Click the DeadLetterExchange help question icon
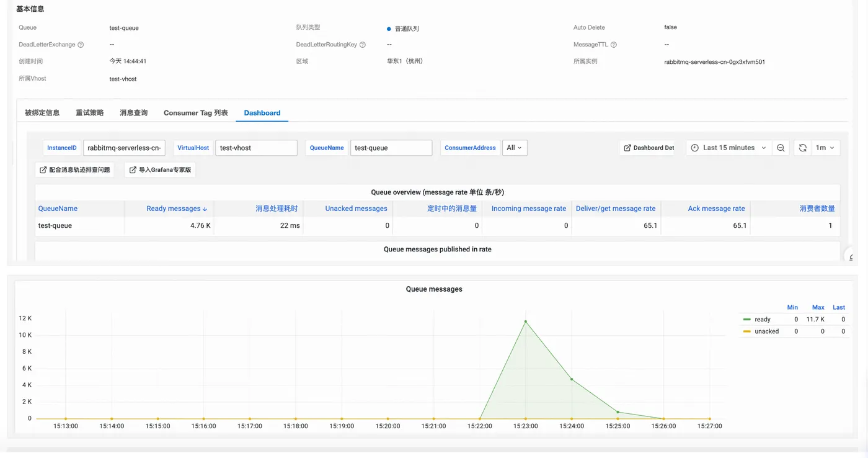The image size is (868, 458). point(81,45)
